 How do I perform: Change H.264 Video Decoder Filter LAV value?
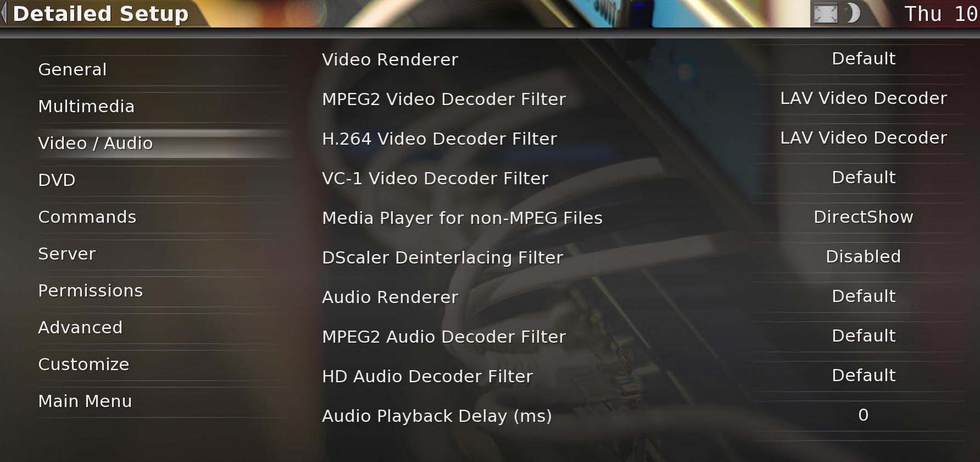pyautogui.click(x=863, y=138)
